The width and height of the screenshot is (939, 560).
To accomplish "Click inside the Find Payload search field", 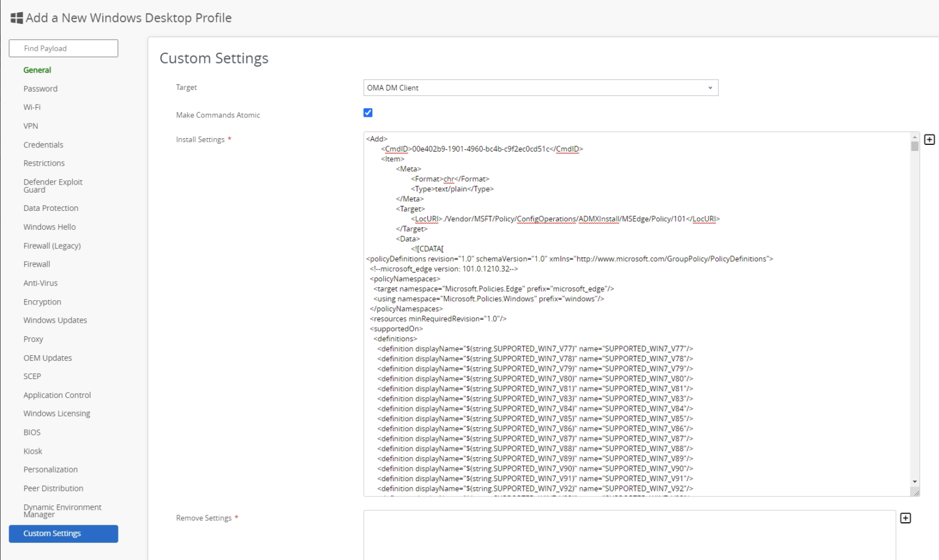I will pos(63,48).
